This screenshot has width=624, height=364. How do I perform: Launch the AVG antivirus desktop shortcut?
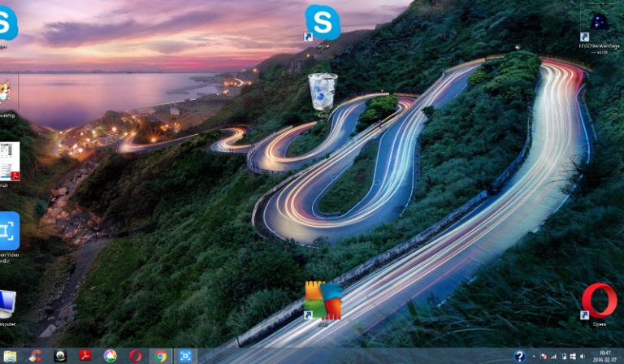[323, 301]
